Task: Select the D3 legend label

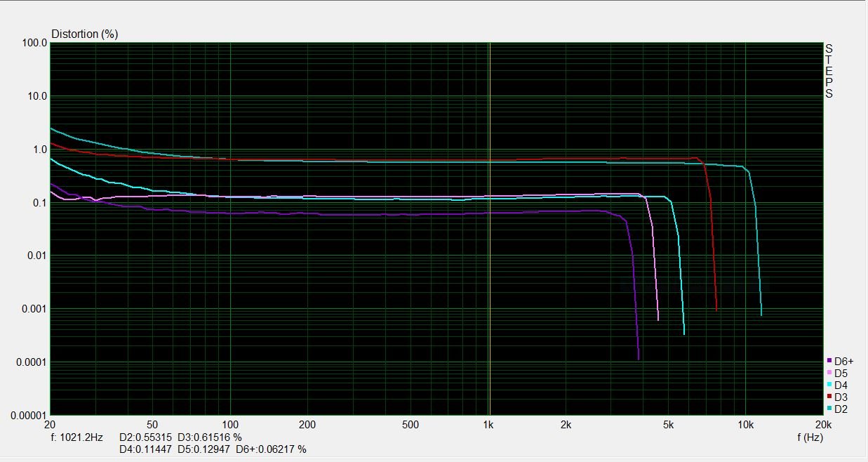Action: coord(841,397)
